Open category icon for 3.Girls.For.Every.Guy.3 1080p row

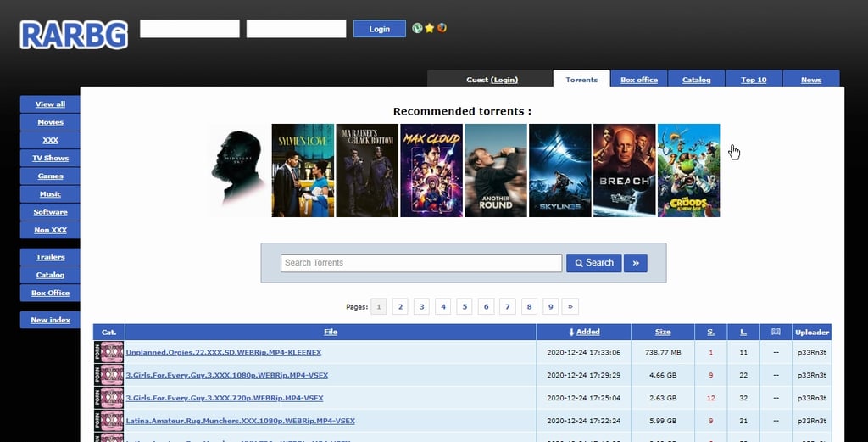pos(108,375)
